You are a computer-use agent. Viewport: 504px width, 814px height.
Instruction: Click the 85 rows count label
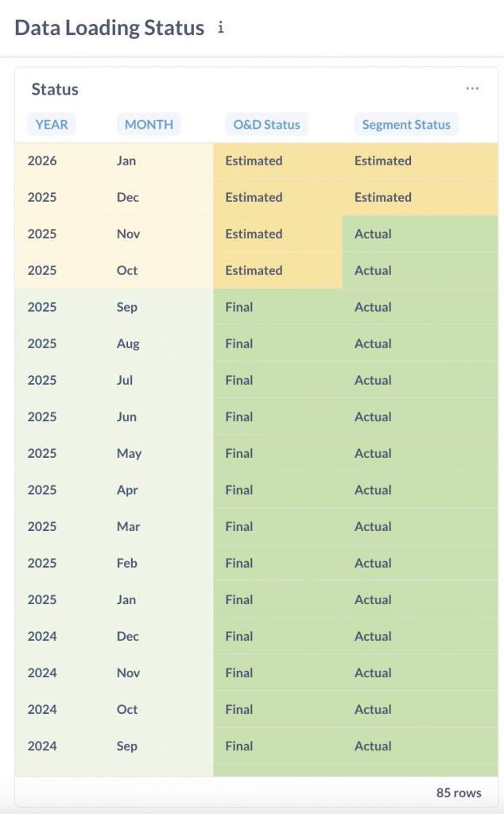click(459, 792)
